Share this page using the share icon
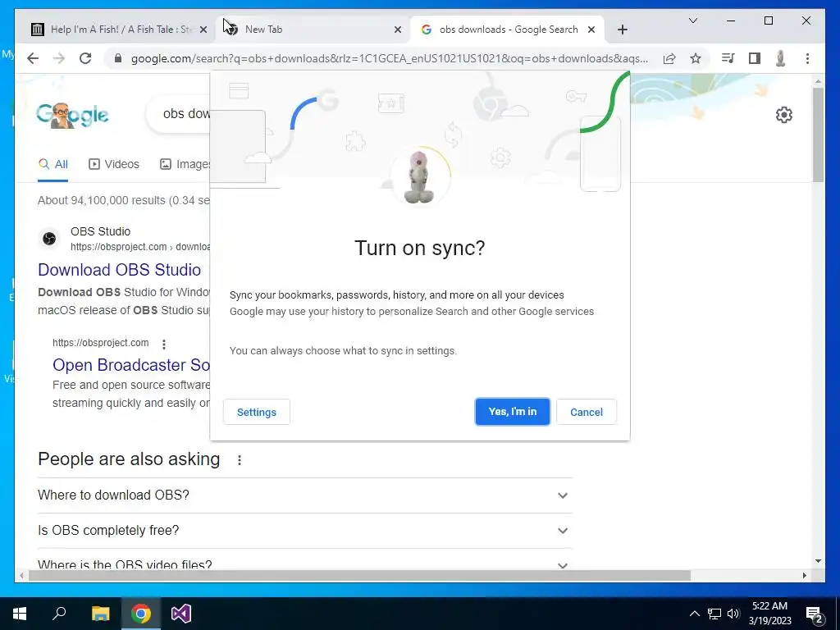 click(x=669, y=58)
